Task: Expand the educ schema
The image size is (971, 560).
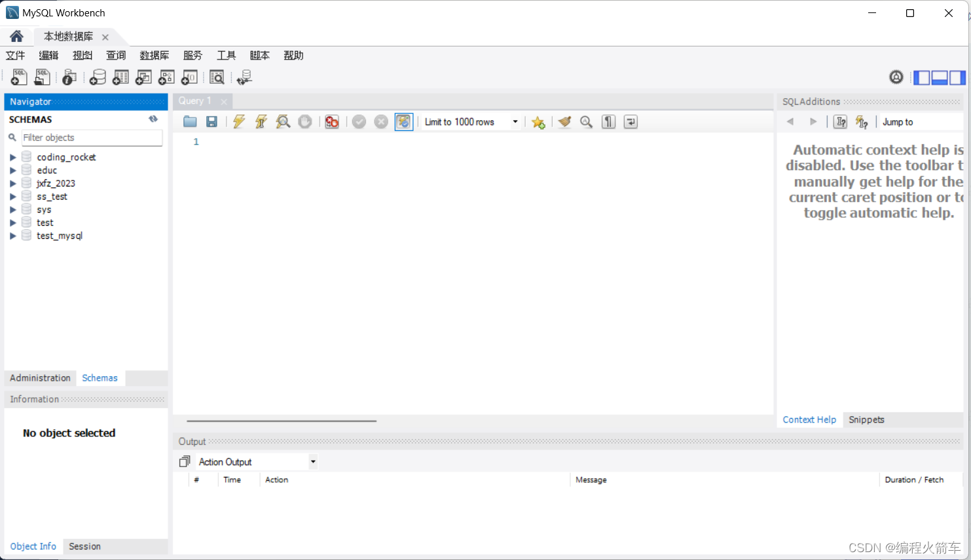Action: pos(12,170)
